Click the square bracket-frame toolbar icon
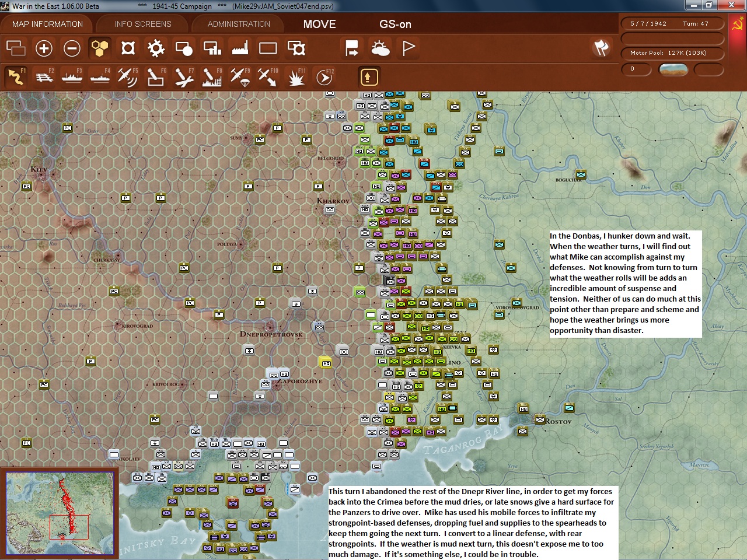 click(x=128, y=48)
